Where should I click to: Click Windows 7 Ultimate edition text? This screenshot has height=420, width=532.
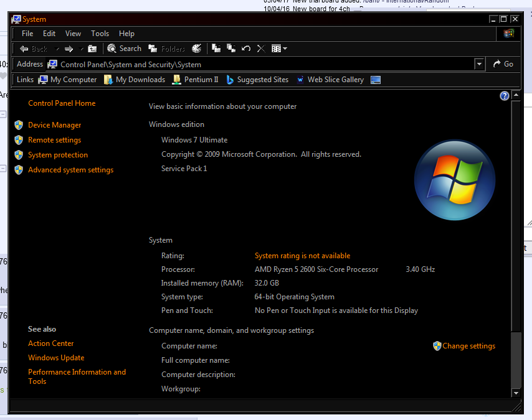194,140
